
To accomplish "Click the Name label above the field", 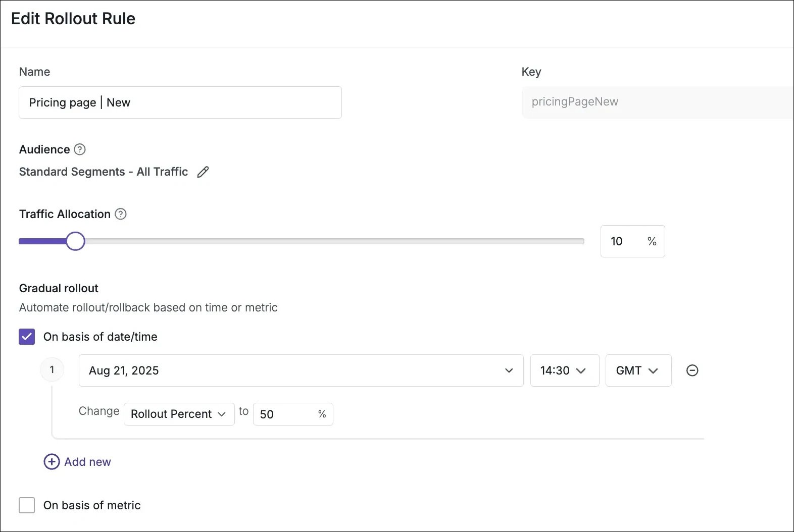I will 34,72.
